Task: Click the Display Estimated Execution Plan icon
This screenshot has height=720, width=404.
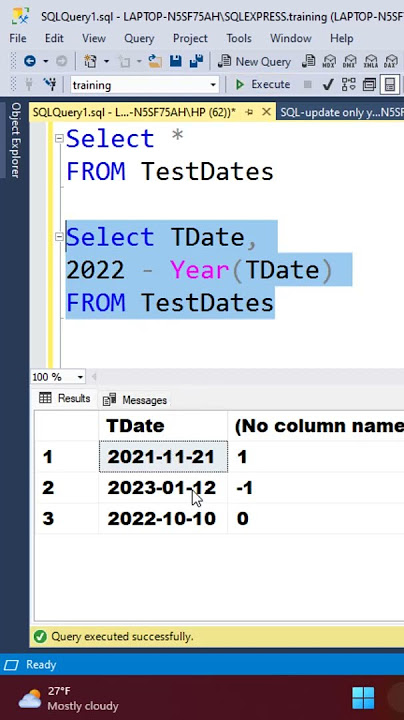Action: point(348,84)
